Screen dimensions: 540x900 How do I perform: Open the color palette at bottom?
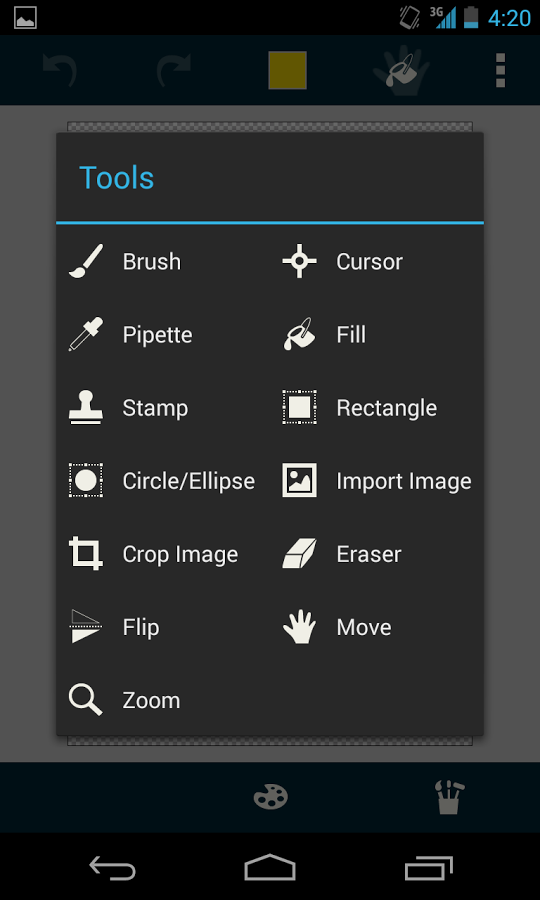pos(271,797)
